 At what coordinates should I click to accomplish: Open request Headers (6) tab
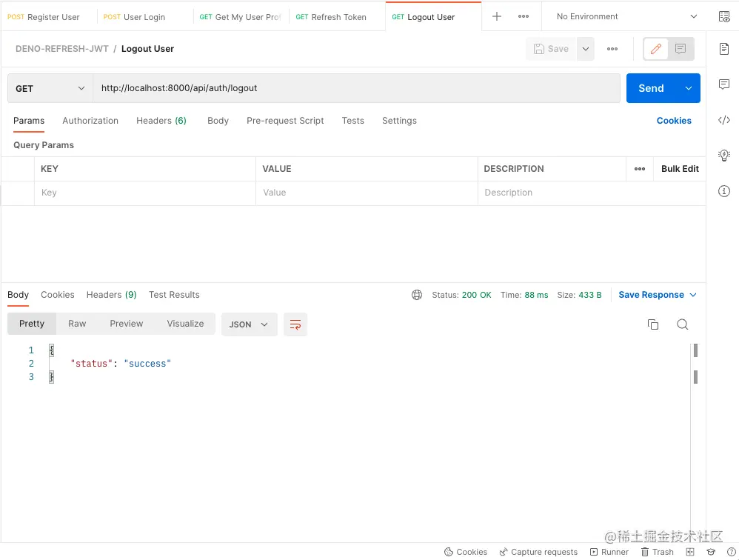pyautogui.click(x=161, y=121)
